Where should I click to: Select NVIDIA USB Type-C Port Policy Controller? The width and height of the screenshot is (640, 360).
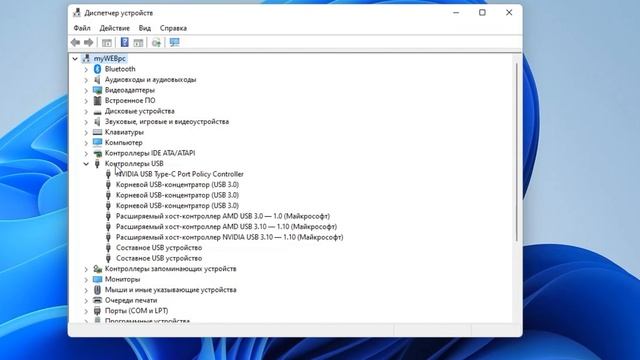tap(180, 174)
